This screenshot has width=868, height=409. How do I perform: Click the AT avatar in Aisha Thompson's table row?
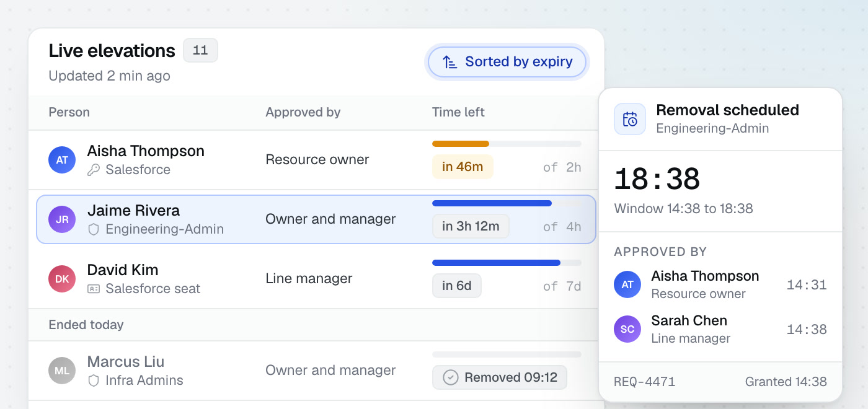62,160
